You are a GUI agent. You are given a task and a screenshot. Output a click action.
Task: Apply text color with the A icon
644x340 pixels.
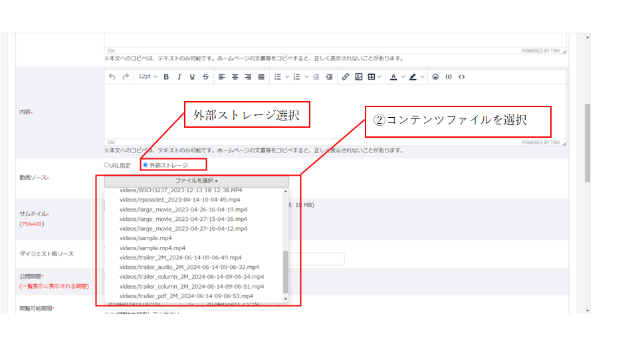click(x=393, y=77)
